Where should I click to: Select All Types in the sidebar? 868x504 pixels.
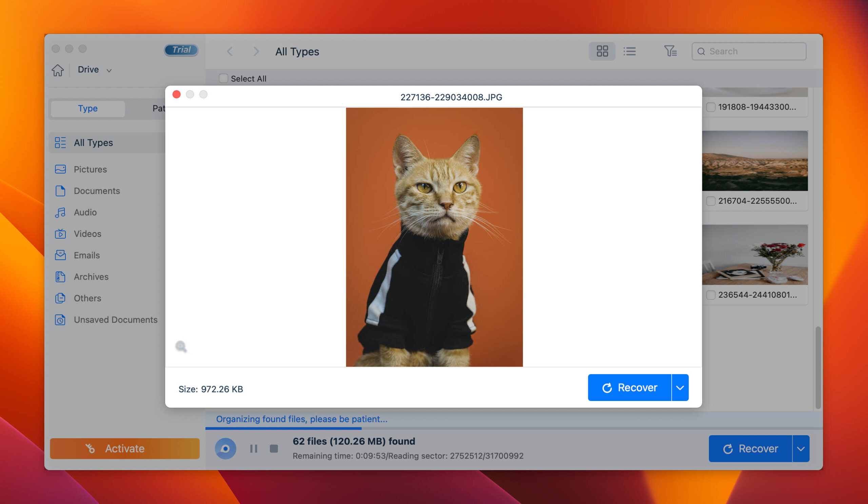107,143
